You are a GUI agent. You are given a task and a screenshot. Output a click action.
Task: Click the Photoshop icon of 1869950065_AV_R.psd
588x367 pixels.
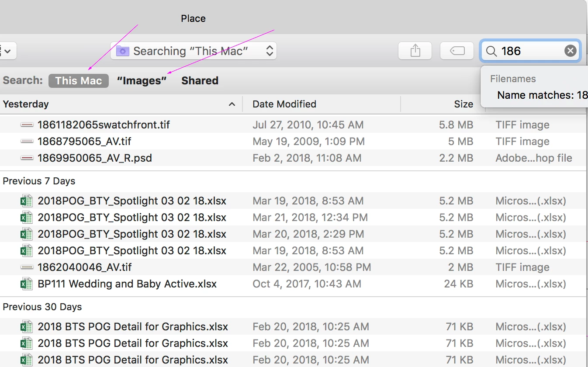[27, 158]
